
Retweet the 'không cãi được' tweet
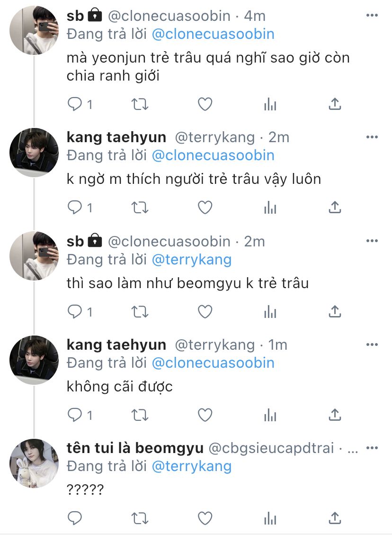[140, 415]
